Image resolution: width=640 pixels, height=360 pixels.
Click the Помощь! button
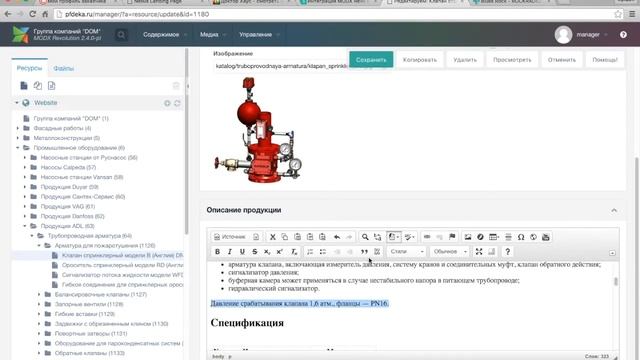[x=605, y=60]
